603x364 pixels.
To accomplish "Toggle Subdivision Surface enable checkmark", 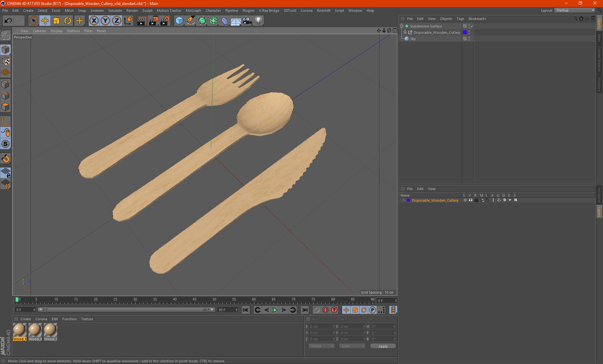I will pos(472,26).
